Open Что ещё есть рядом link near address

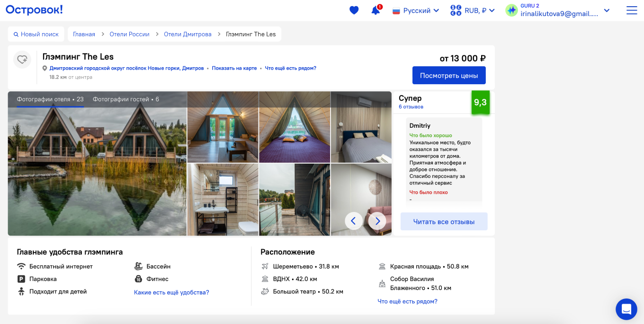[x=290, y=68]
